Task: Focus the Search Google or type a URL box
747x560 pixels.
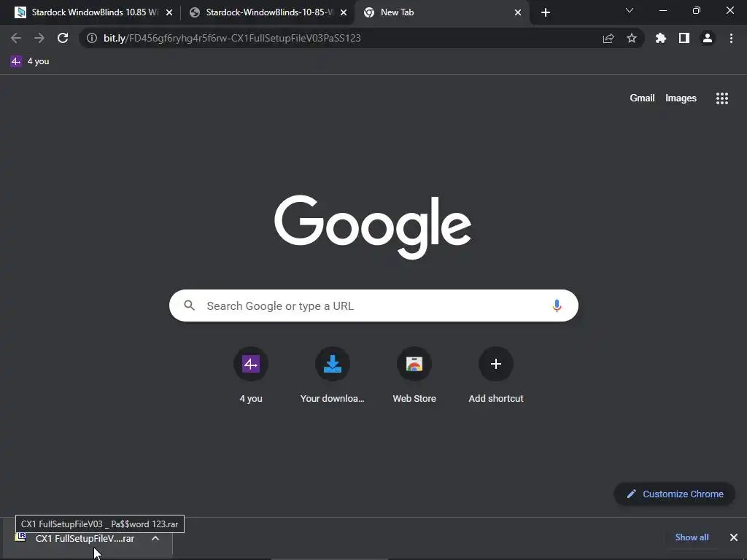Action: click(373, 306)
